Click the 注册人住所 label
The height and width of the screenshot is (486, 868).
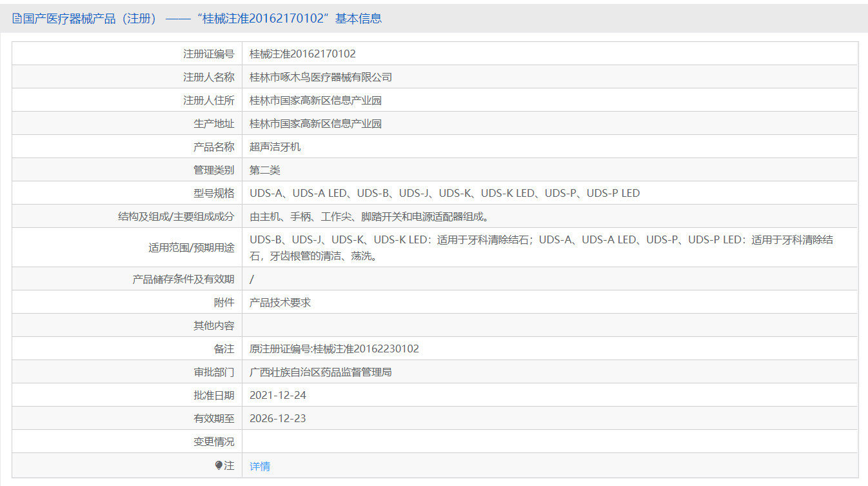(x=209, y=101)
